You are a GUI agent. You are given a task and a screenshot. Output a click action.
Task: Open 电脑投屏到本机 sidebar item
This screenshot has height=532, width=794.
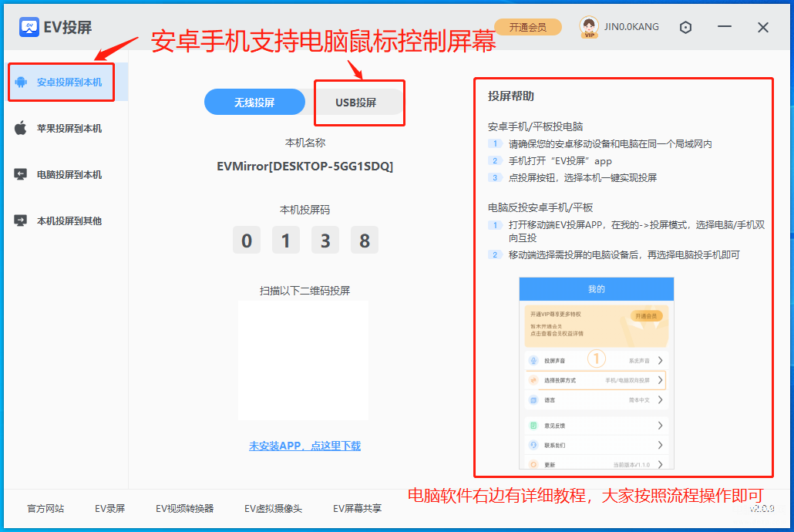[x=67, y=175]
